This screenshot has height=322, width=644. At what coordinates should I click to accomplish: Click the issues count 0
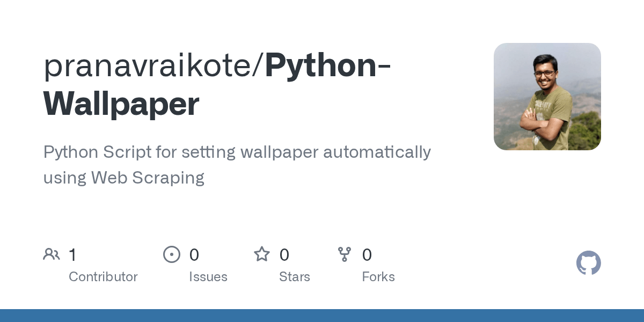pos(194,255)
